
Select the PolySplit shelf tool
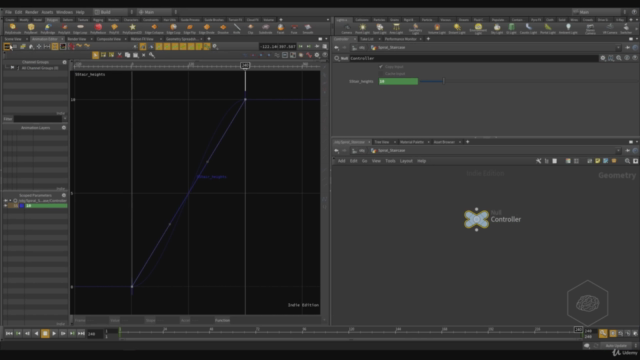point(64,29)
